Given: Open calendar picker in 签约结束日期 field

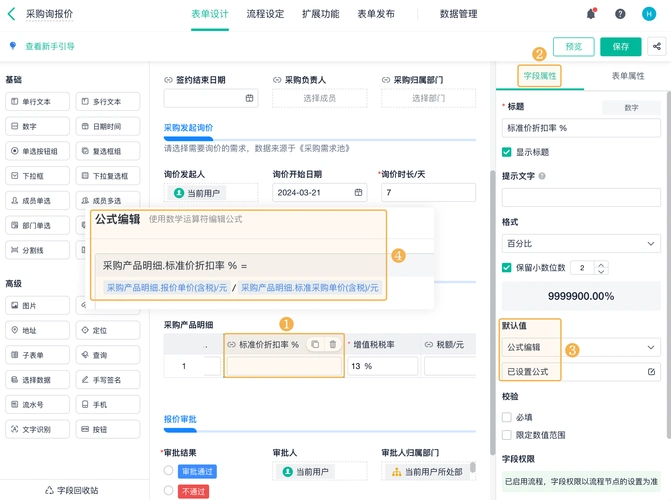Looking at the screenshot, I should tap(249, 98).
